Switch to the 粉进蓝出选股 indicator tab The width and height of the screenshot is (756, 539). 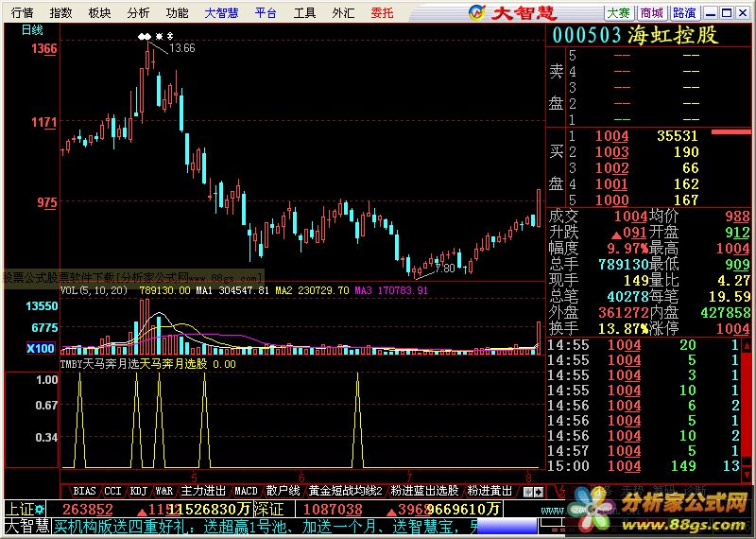[x=424, y=491]
